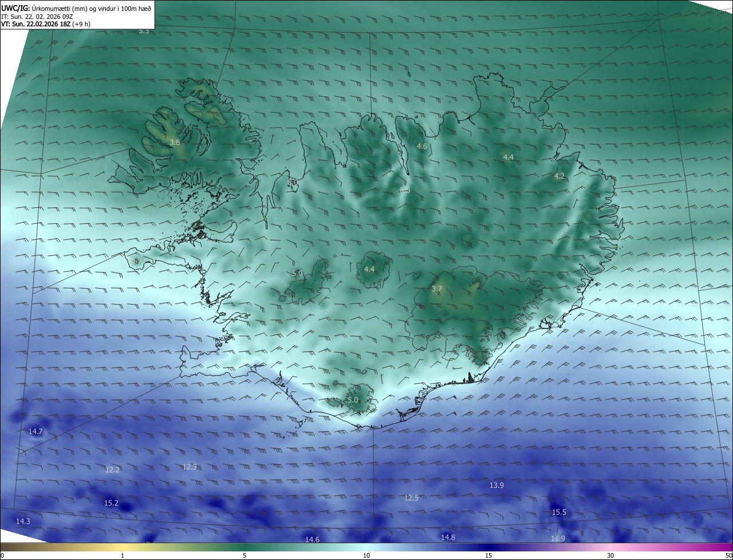Image resolution: width=733 pixels, height=560 pixels.
Task: Click the 8.5 value on the map
Action: [405, 189]
